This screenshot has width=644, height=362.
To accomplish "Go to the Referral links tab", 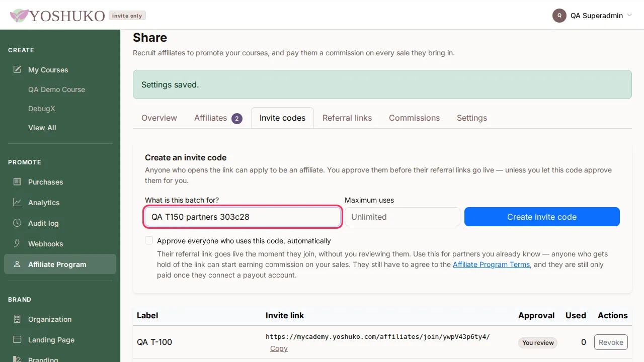I will 347,118.
